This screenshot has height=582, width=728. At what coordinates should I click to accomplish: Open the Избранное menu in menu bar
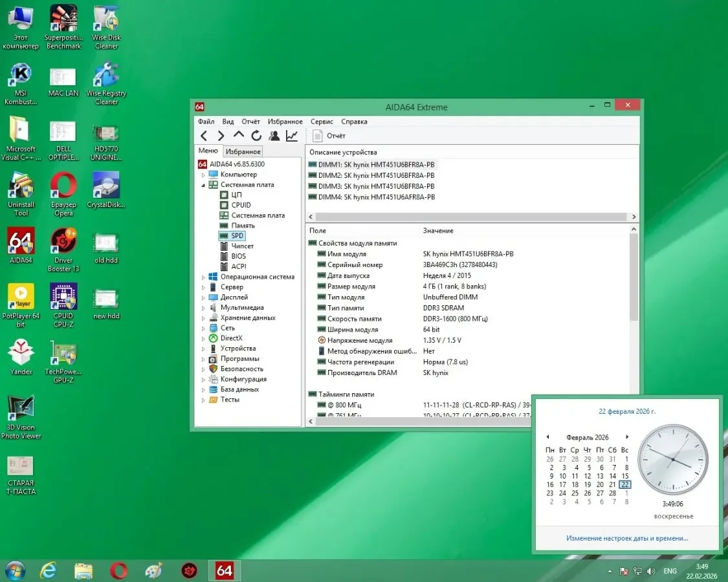285,122
